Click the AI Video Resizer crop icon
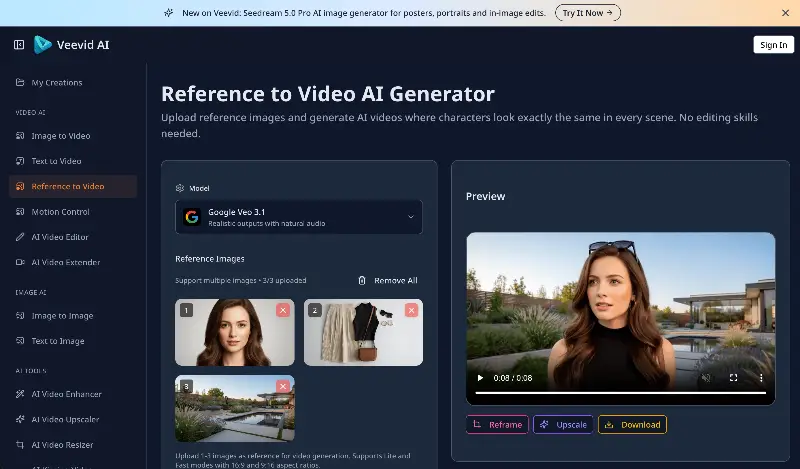800x469 pixels. point(20,445)
